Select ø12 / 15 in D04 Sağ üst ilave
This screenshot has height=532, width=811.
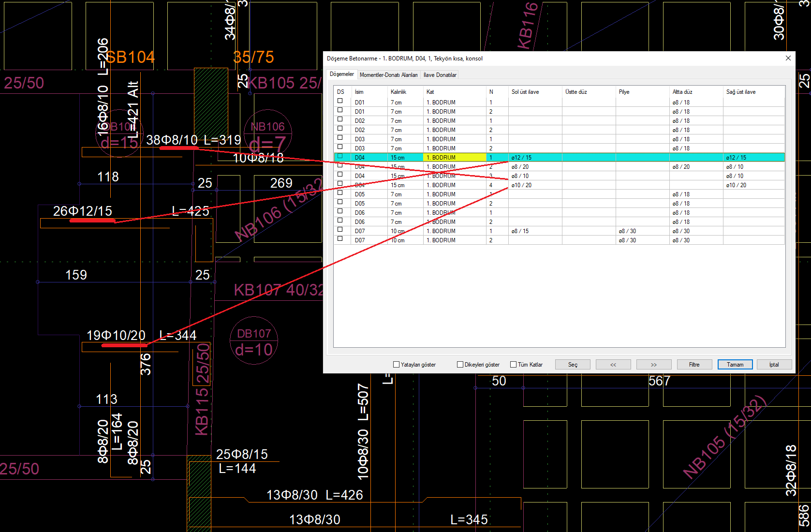click(753, 158)
